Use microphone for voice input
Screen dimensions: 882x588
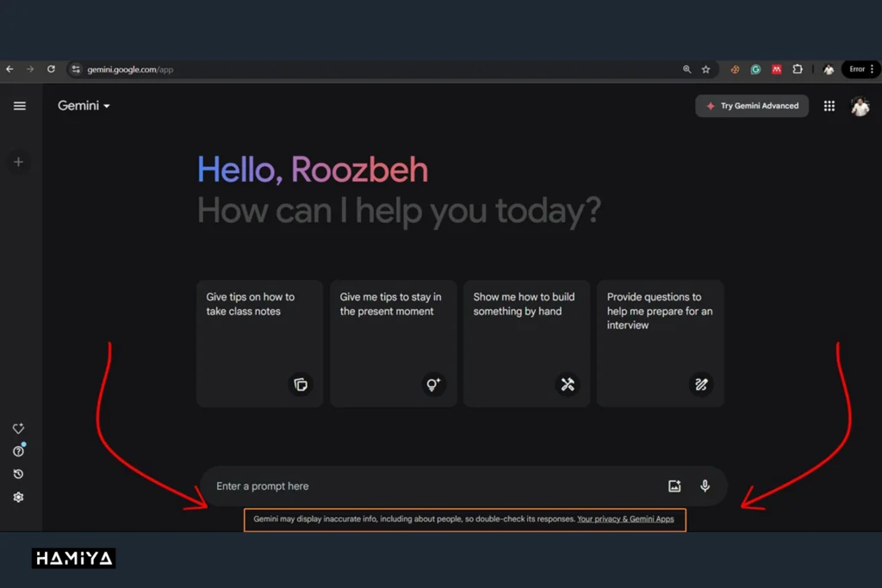pyautogui.click(x=705, y=486)
